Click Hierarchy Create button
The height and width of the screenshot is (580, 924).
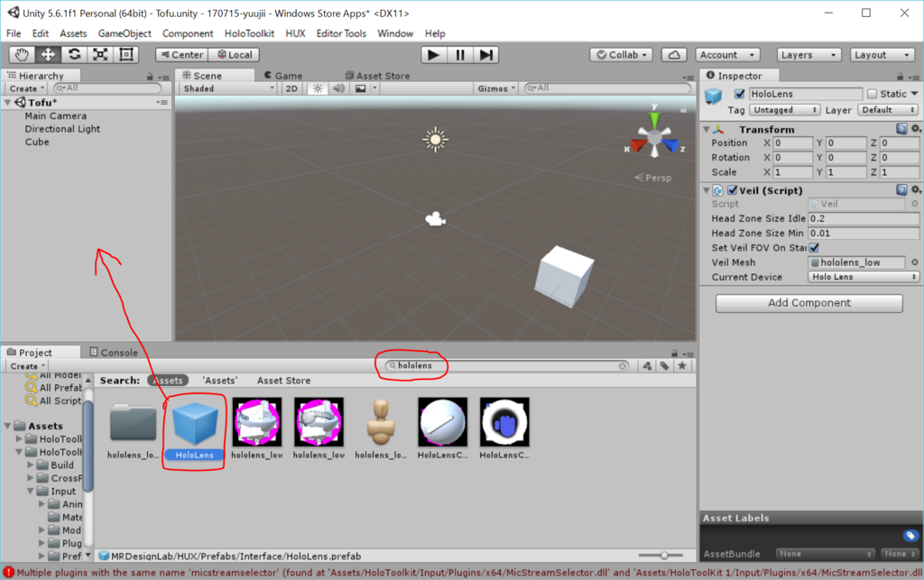pos(26,88)
